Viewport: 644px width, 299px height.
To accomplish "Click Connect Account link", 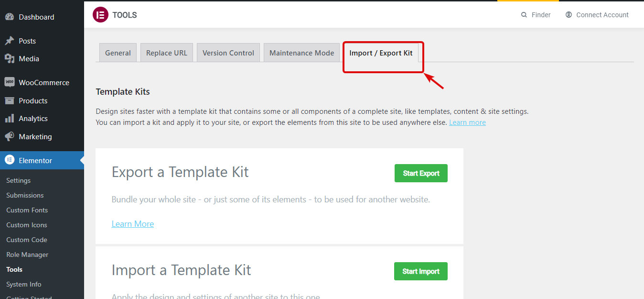I will pos(597,15).
